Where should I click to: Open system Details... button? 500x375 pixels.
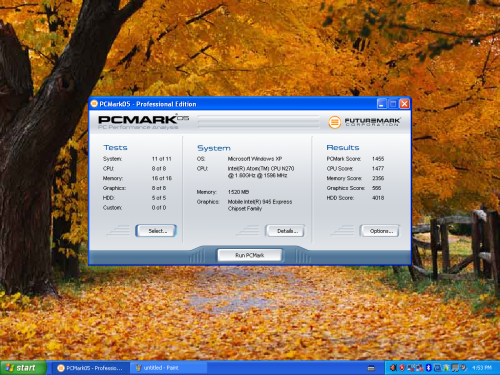285,231
